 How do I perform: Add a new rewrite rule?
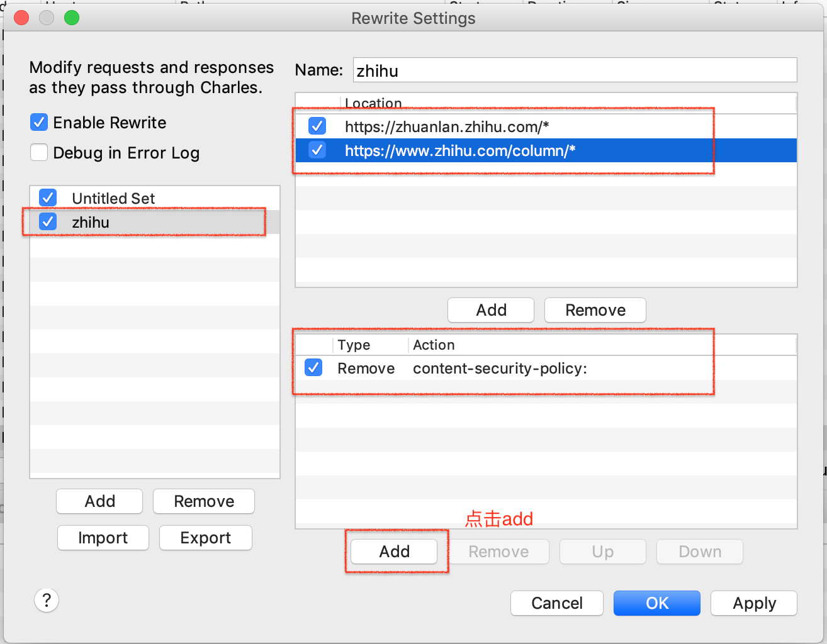point(394,552)
